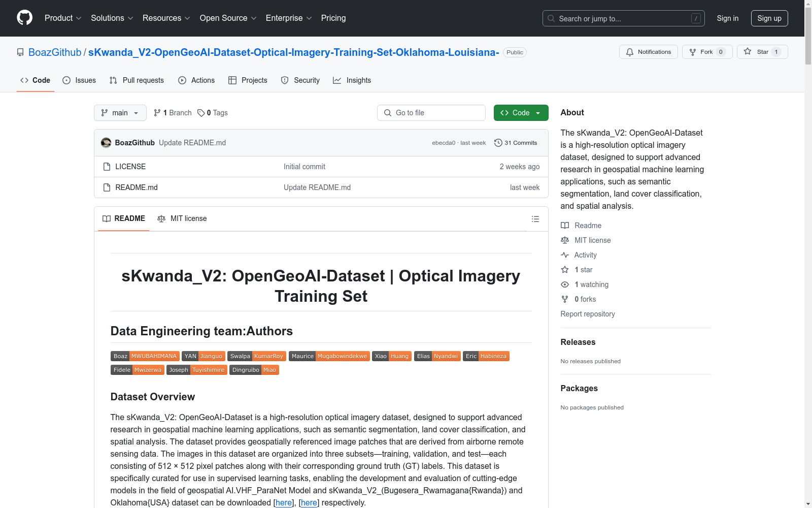Click the eye icon beside 1 watching
This screenshot has height=508, width=812.
(x=565, y=284)
